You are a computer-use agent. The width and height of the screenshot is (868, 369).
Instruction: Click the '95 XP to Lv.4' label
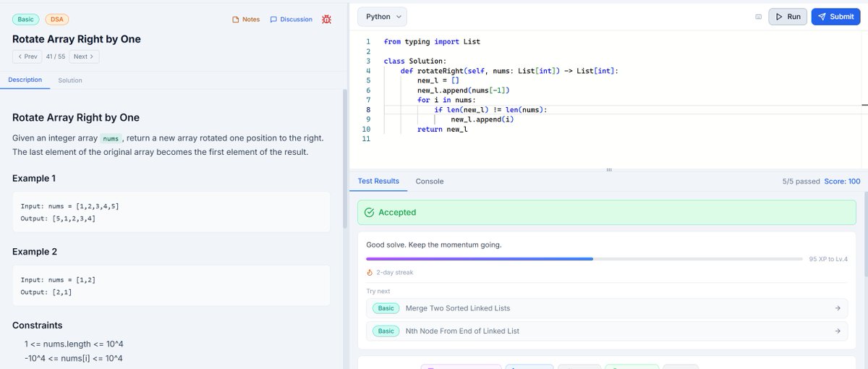click(828, 259)
